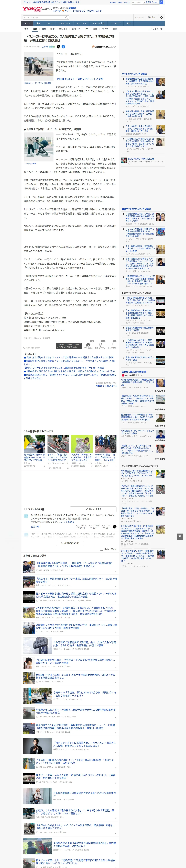Image resolution: width=186 pixels, height=868 pixels.
Task: Click the second stroller image in article
Action: (x=39, y=147)
